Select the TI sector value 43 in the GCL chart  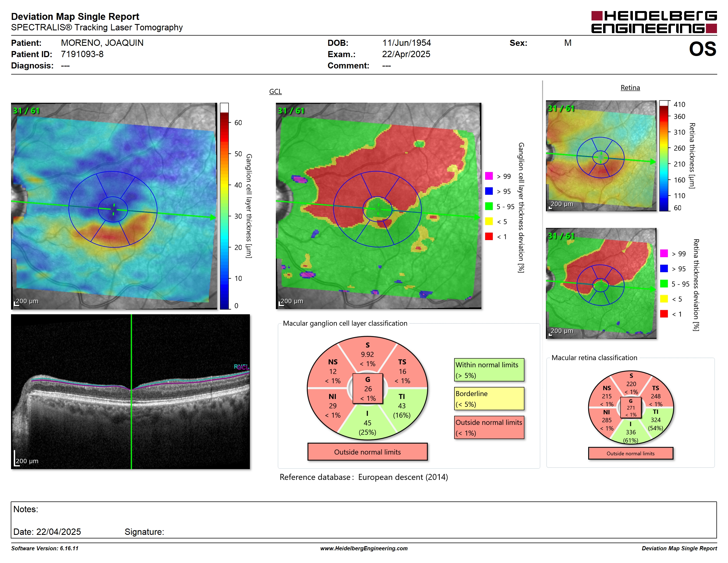pyautogui.click(x=402, y=406)
